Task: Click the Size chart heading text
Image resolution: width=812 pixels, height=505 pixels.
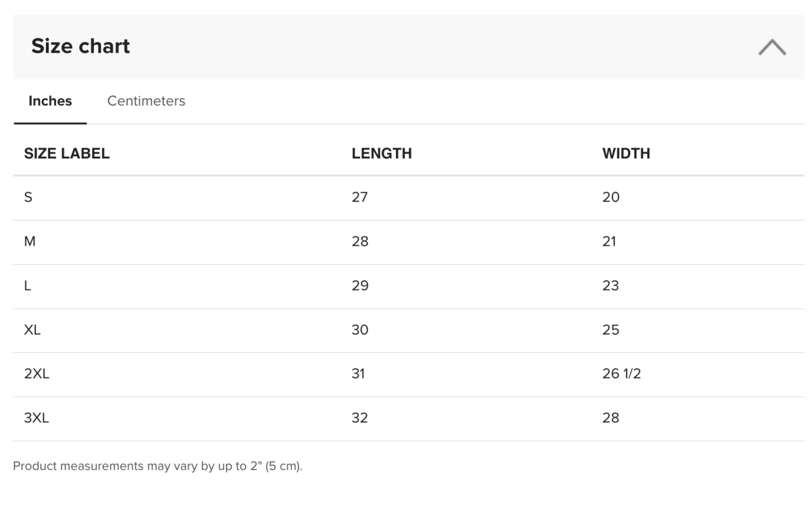Action: click(x=81, y=46)
